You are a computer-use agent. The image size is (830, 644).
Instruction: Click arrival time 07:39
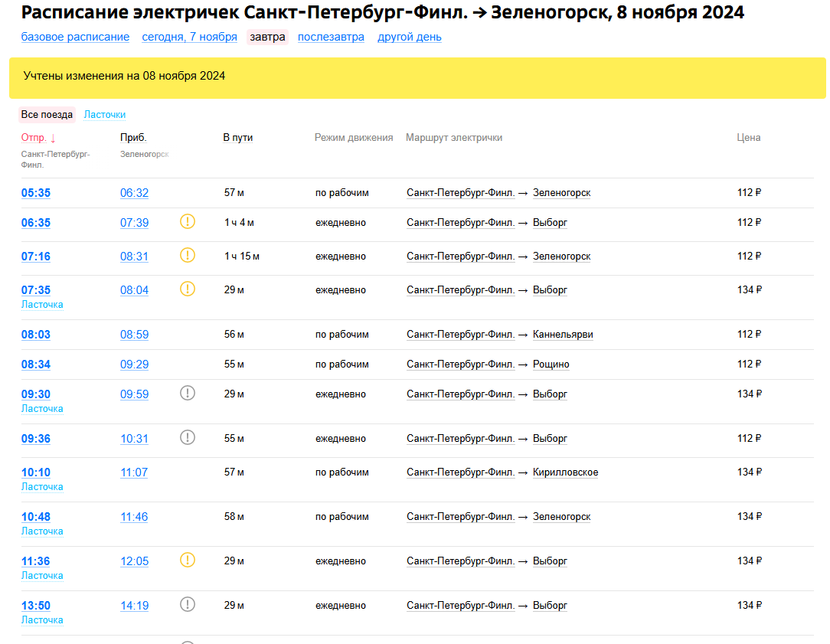(x=135, y=223)
